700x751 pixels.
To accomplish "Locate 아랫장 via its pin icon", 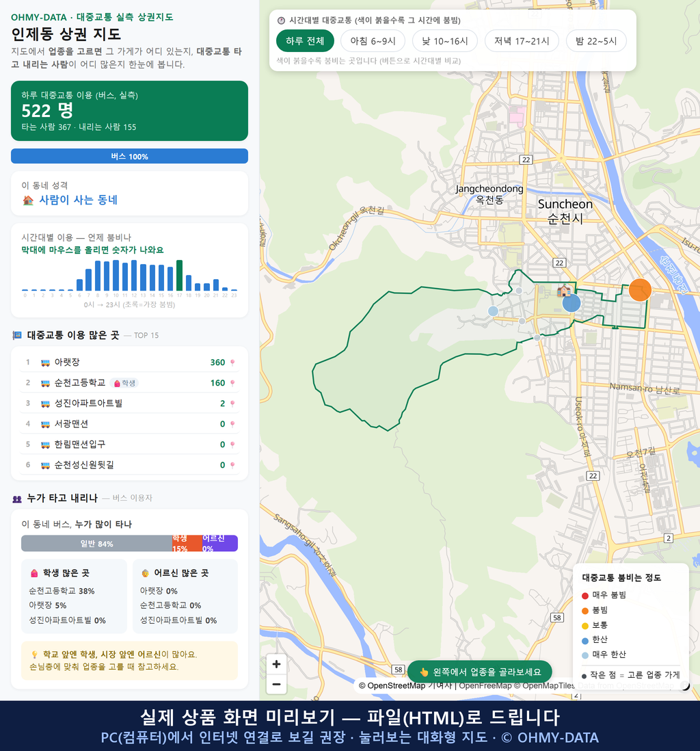I will click(232, 363).
